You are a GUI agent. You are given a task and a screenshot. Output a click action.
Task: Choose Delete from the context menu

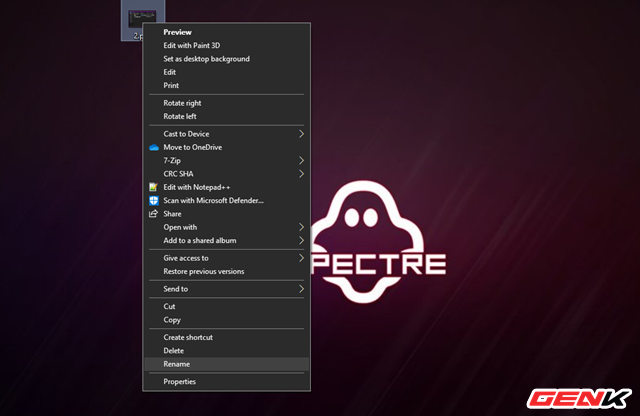point(227,351)
